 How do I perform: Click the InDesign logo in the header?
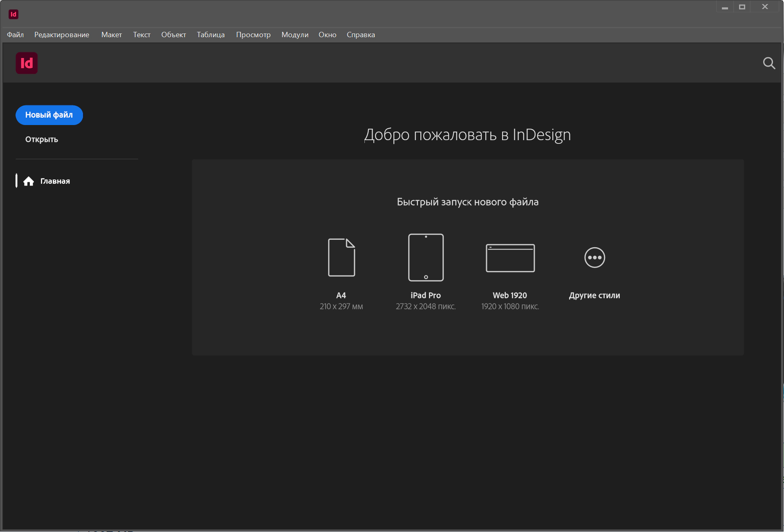[x=27, y=63]
